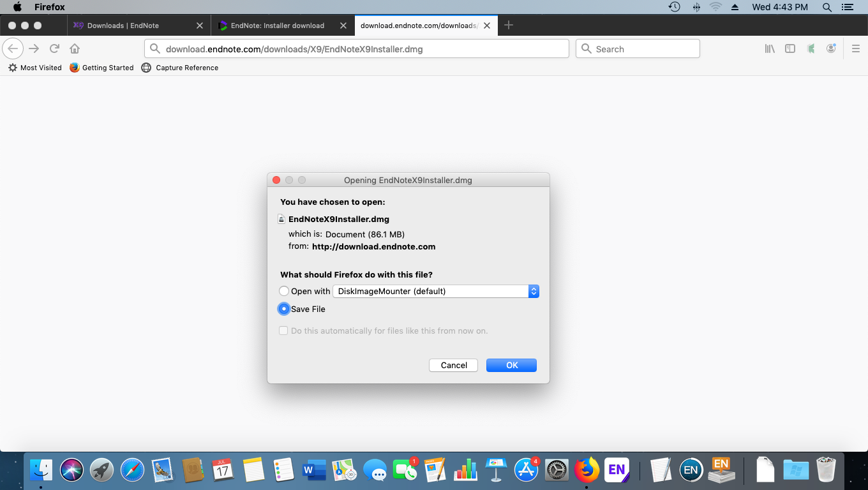Click the URL address bar

coord(357,48)
